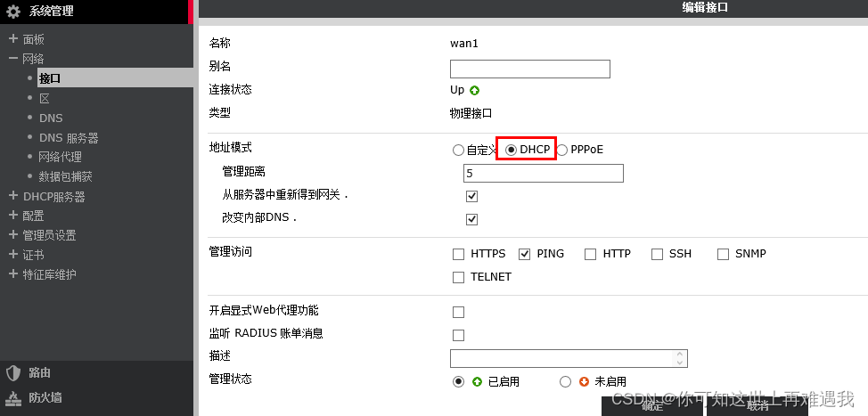Click the 描述 text area

(x=569, y=358)
